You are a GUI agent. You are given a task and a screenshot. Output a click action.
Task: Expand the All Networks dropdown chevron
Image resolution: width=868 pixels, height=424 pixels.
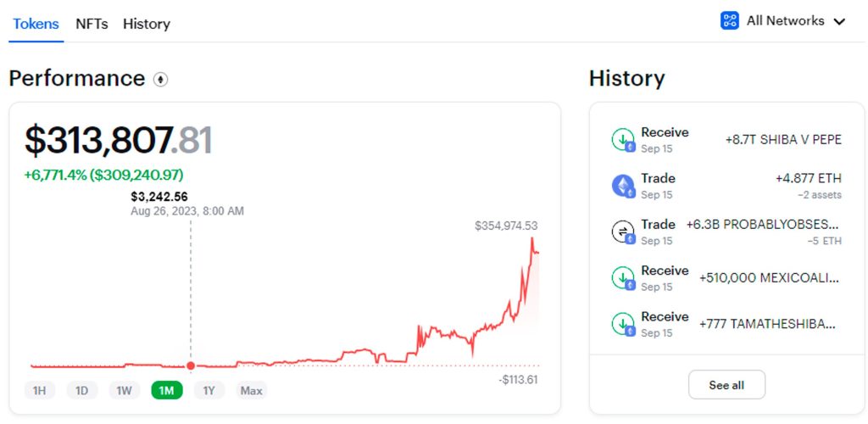(x=839, y=21)
